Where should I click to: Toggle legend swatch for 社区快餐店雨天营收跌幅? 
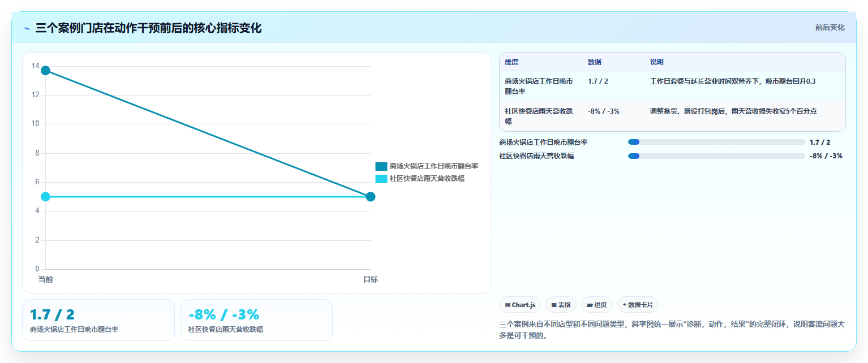coord(381,179)
